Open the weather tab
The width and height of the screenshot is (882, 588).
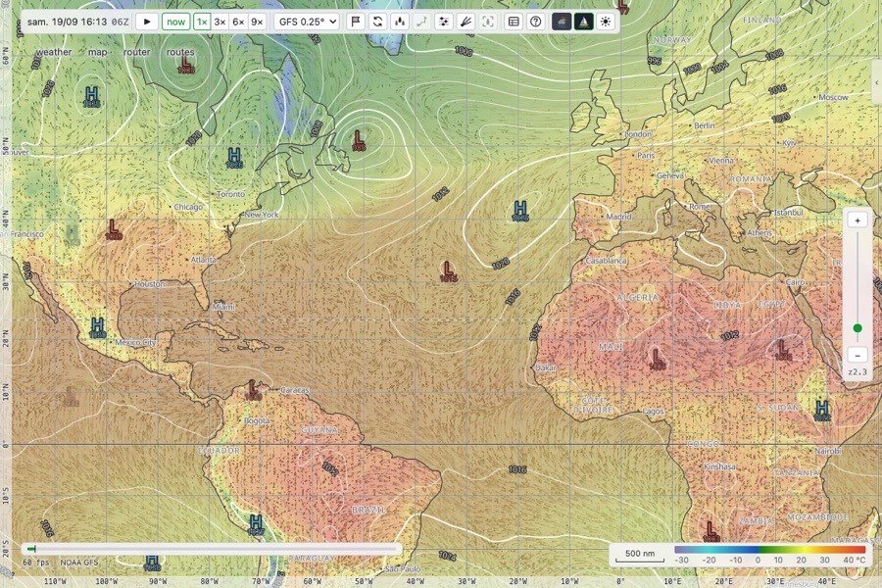(x=54, y=52)
